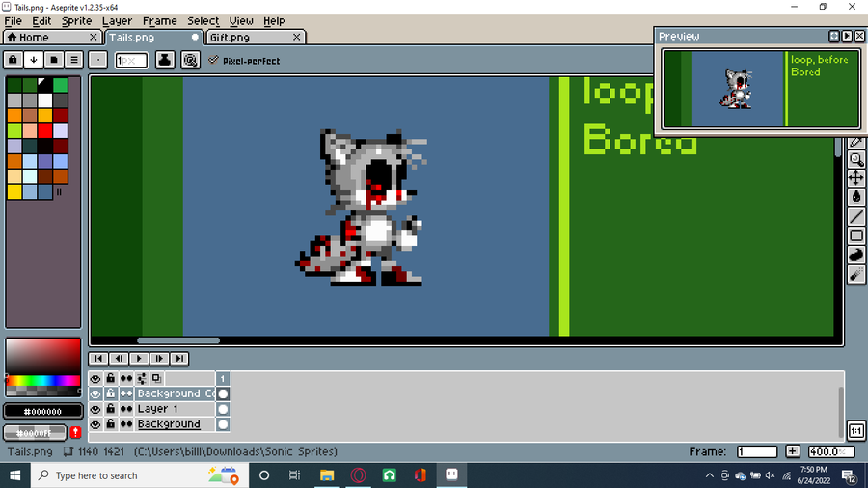Center the Preview window view

[x=834, y=36]
